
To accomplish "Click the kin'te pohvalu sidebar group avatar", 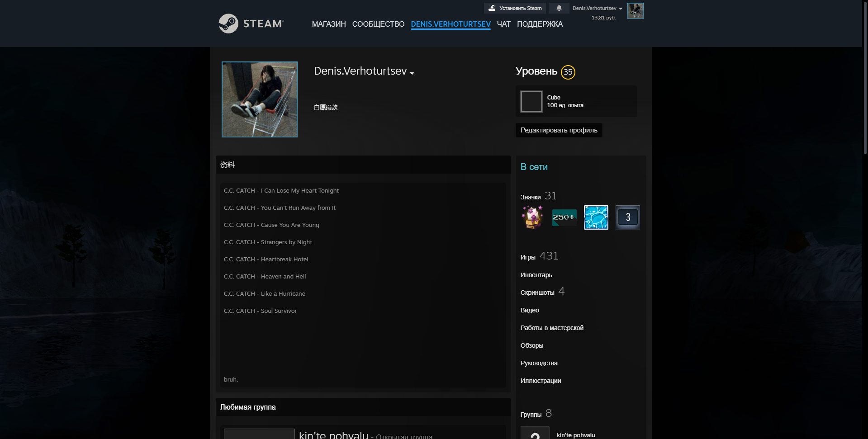I will (x=535, y=433).
